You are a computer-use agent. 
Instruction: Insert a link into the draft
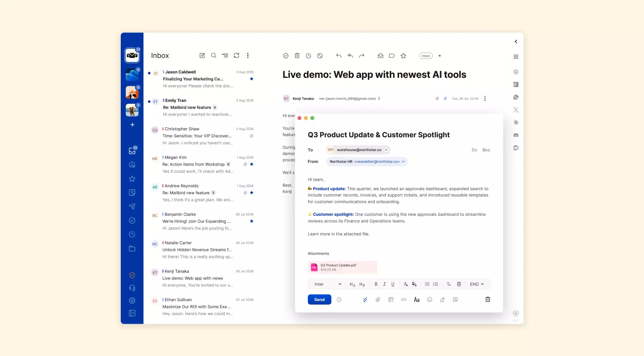404,300
